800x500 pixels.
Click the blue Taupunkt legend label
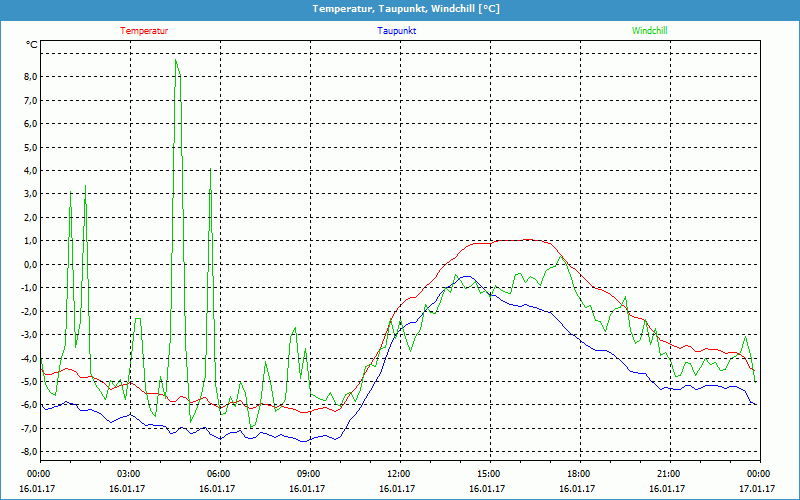pyautogui.click(x=396, y=31)
